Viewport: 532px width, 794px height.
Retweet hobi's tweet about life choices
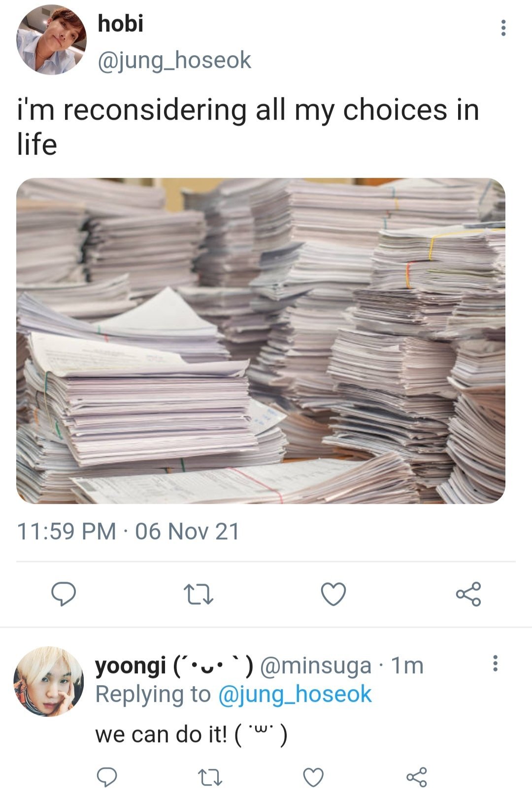click(198, 594)
